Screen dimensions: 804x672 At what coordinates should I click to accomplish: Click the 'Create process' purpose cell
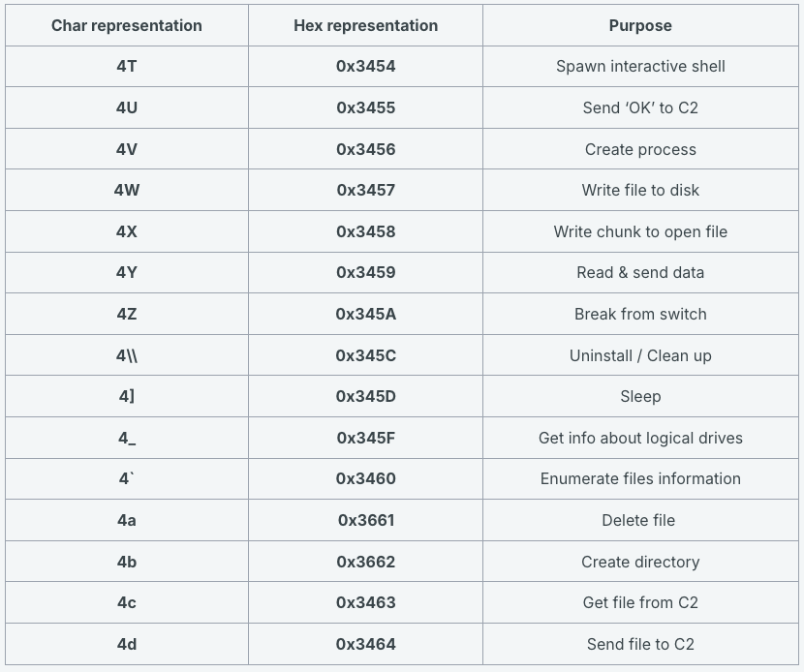640,149
